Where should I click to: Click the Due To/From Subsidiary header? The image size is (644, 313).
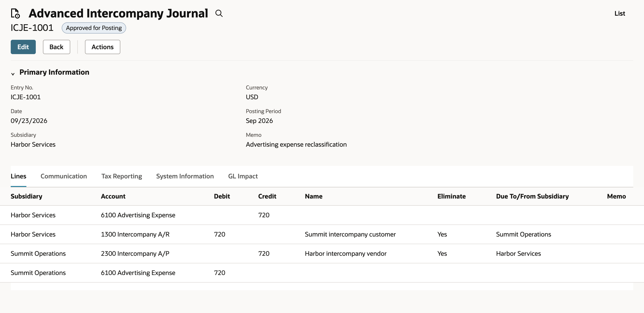[x=532, y=196]
